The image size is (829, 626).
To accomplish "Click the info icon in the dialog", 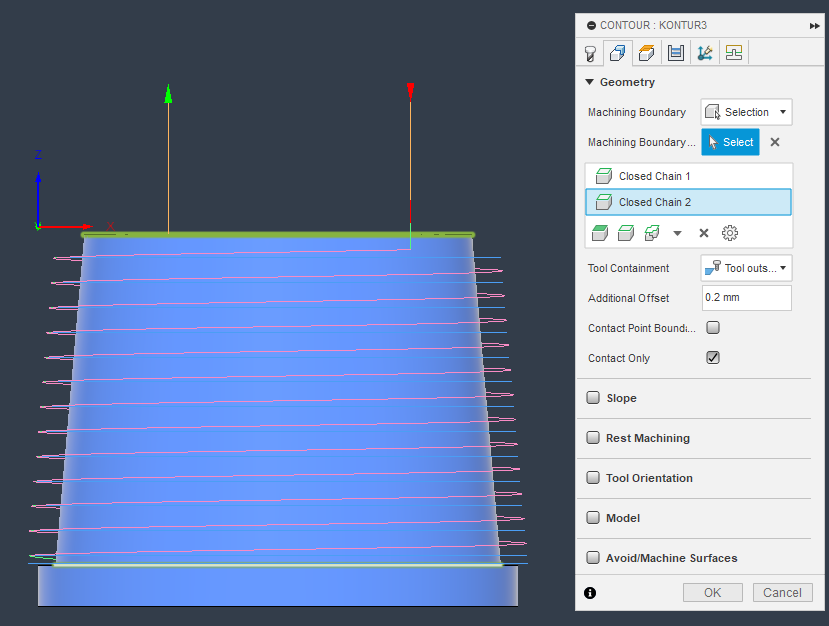I will (x=590, y=593).
